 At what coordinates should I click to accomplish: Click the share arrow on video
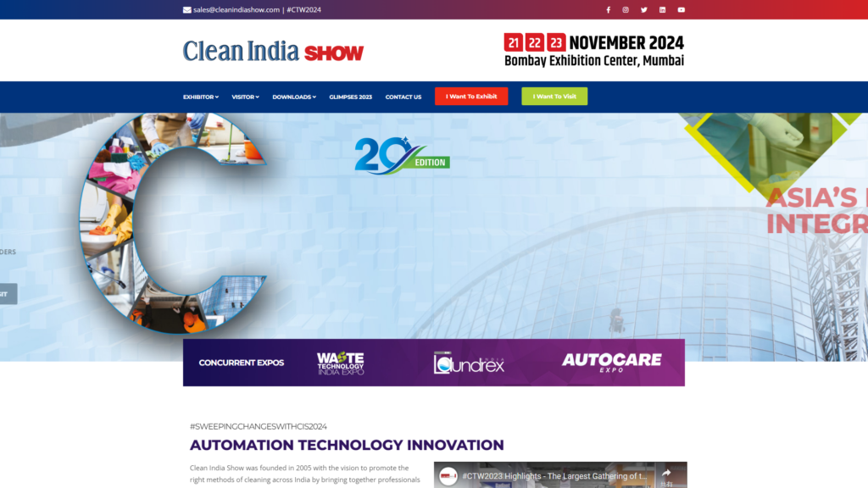(666, 473)
